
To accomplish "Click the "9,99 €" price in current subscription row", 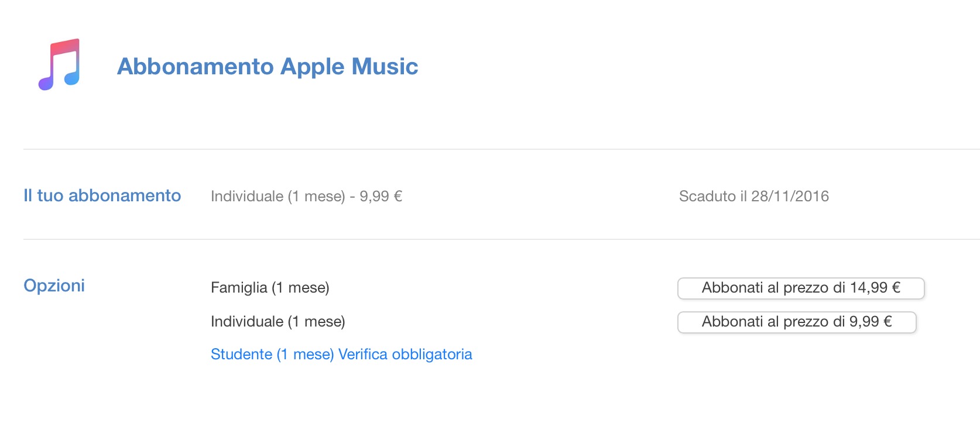I will (x=381, y=197).
